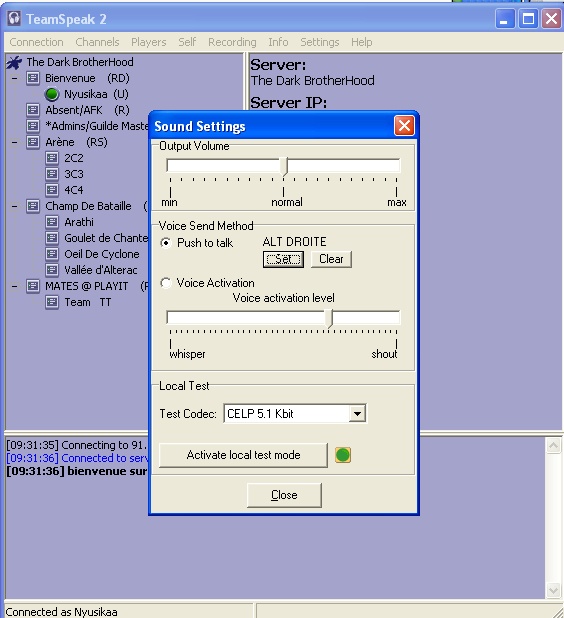Viewport: 564px width, 618px height.
Task: Click the Bienvenue channel icon
Action: click(33, 78)
